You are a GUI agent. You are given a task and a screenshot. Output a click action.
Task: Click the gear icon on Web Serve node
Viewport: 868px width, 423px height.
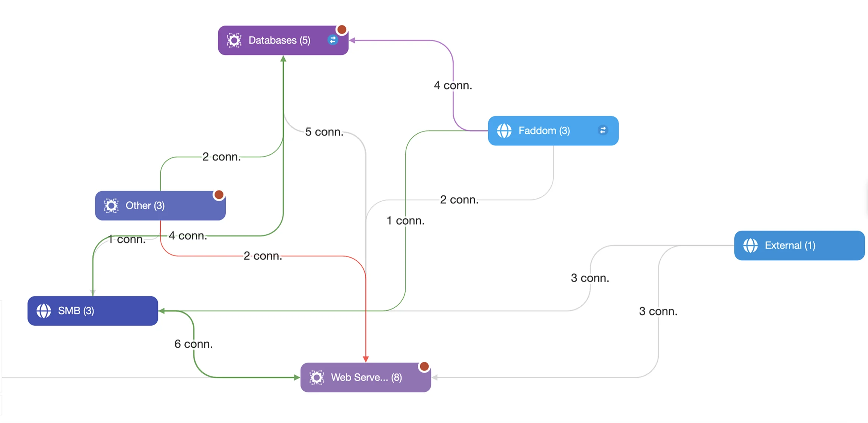317,377
